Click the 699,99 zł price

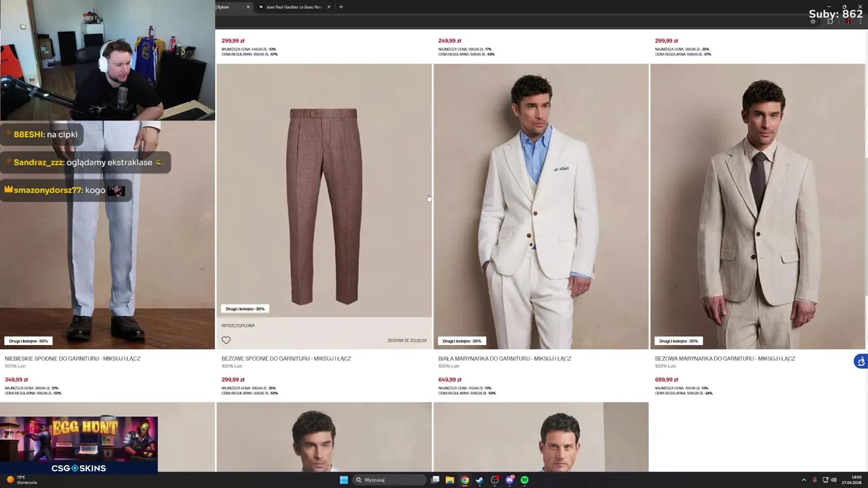[667, 380]
